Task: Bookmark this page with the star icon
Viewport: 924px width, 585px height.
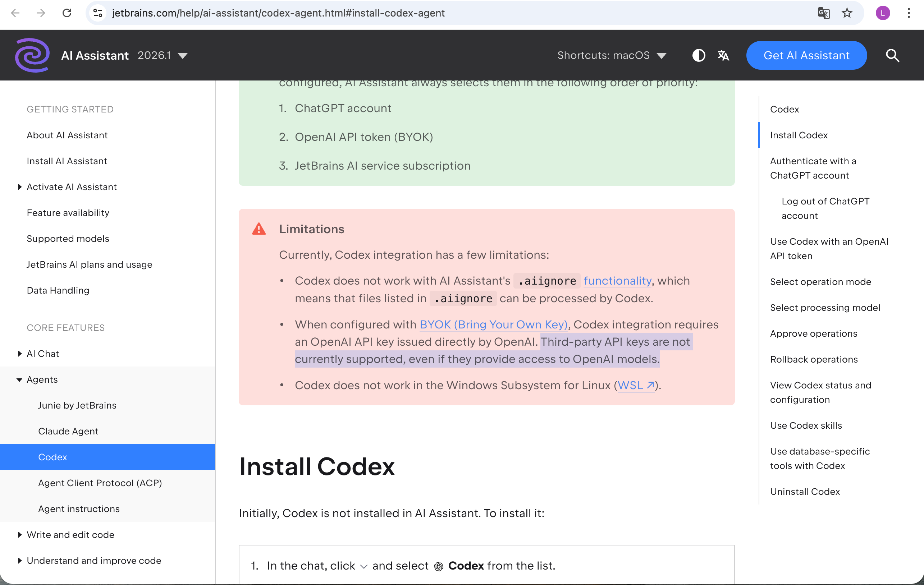Action: tap(847, 13)
